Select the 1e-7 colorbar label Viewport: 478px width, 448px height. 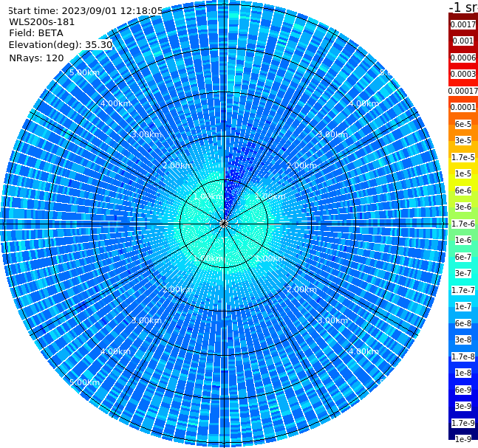(463, 306)
